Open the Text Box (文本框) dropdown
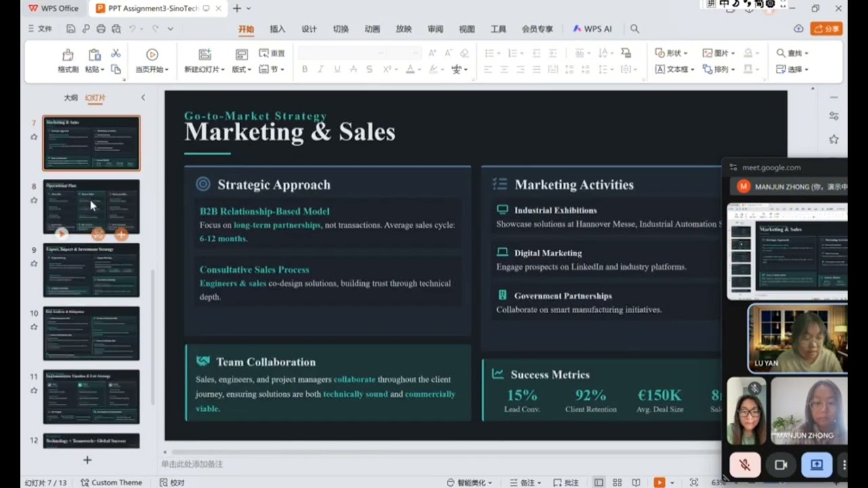The image size is (868, 488). click(x=675, y=69)
